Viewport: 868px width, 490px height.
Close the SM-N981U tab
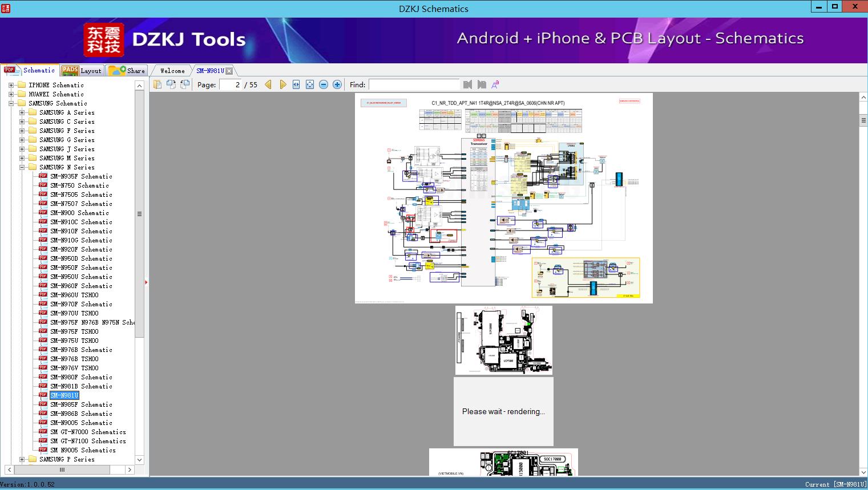coord(229,71)
